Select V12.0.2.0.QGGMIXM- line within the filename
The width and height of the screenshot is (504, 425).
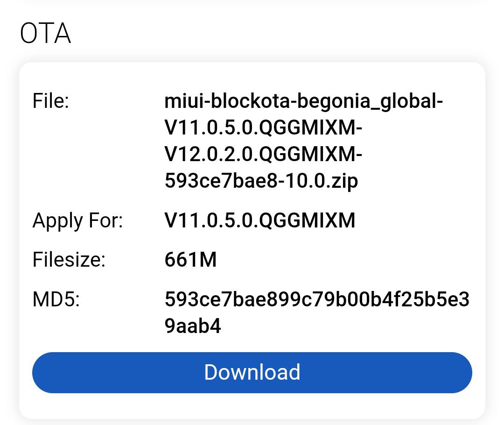263,154
